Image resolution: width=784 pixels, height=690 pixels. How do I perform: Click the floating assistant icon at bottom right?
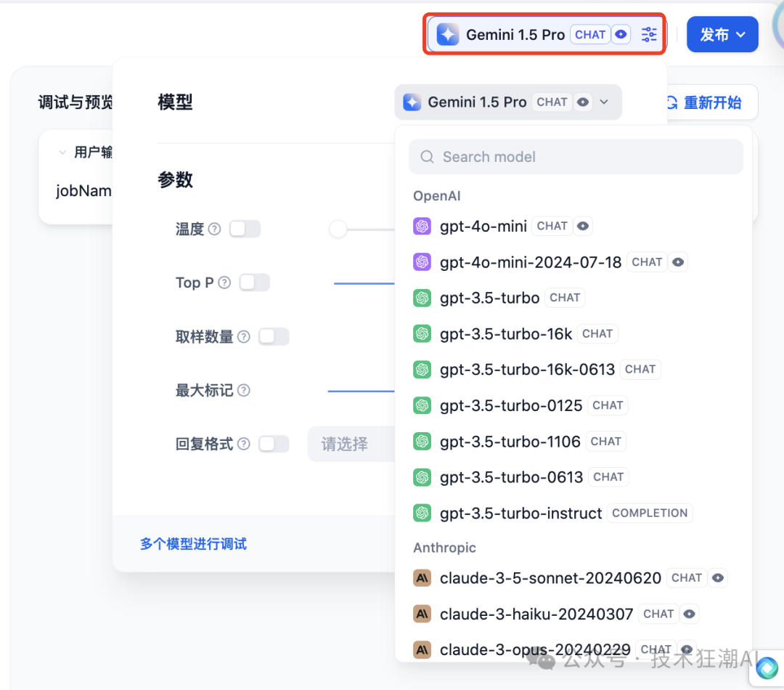point(767,667)
